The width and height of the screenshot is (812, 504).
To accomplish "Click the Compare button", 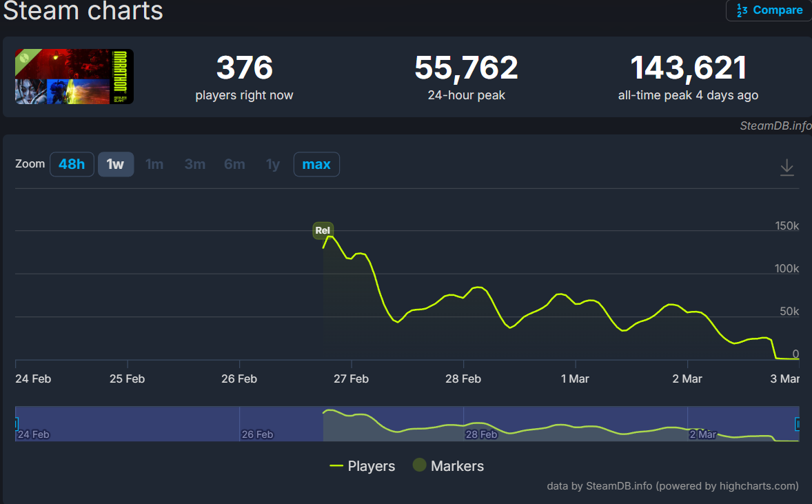I will [769, 10].
